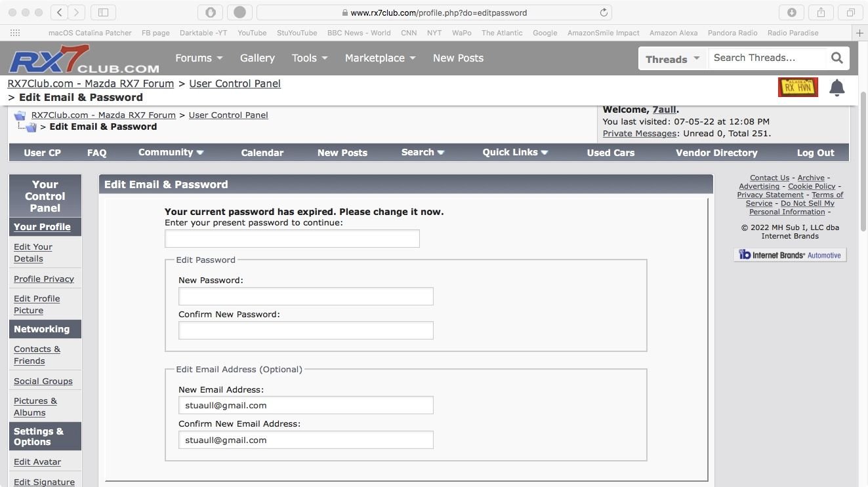This screenshot has width=868, height=487.
Task: Expand the Forums dropdown menu
Action: click(199, 58)
